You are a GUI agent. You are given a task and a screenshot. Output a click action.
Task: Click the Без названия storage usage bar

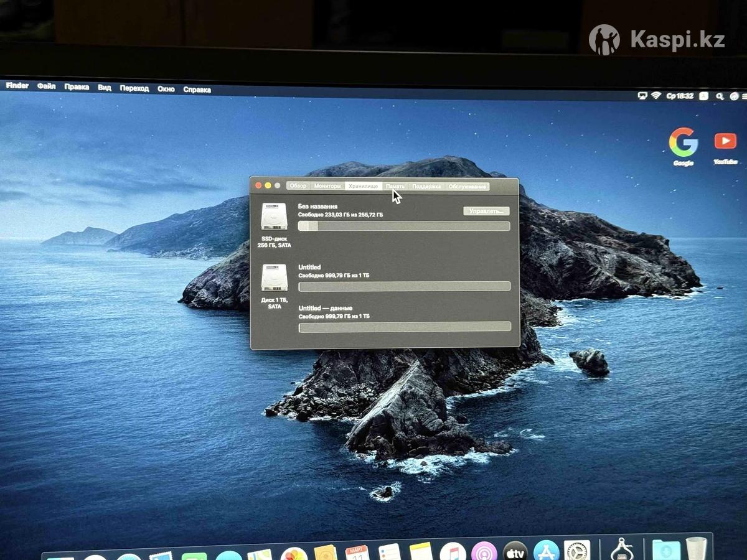coord(404,226)
